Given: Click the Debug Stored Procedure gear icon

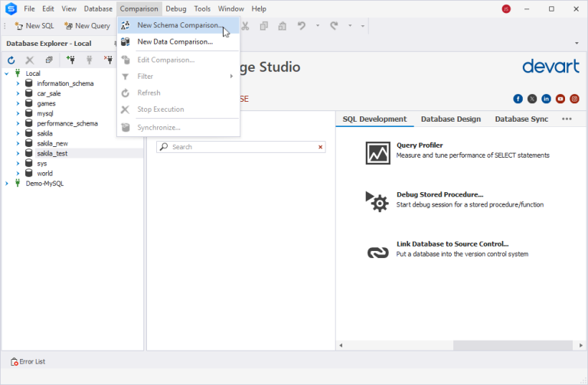Looking at the screenshot, I should click(x=378, y=202).
